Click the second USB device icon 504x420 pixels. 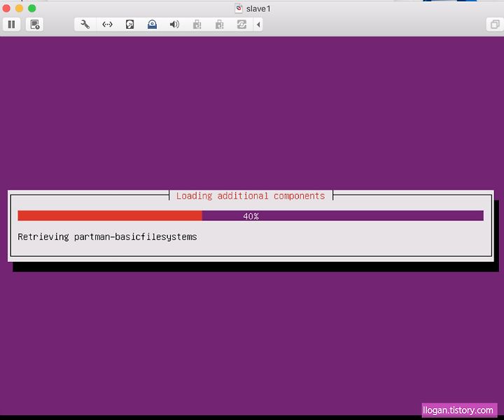tap(220, 24)
